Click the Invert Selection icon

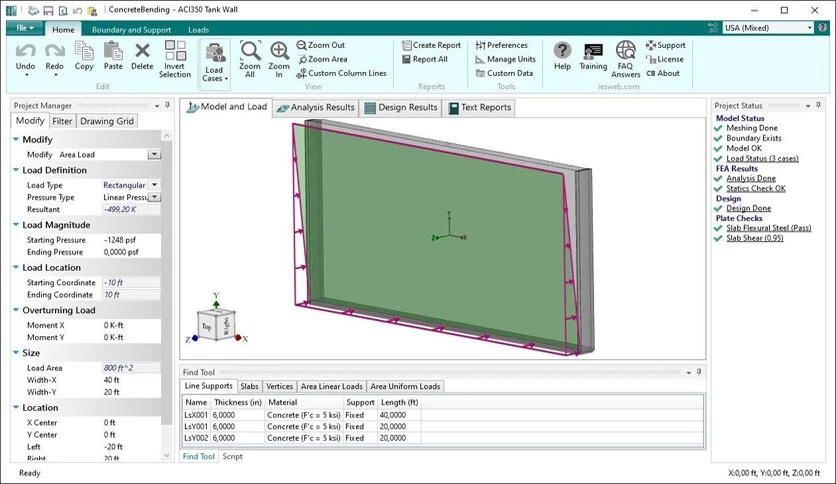pyautogui.click(x=175, y=51)
